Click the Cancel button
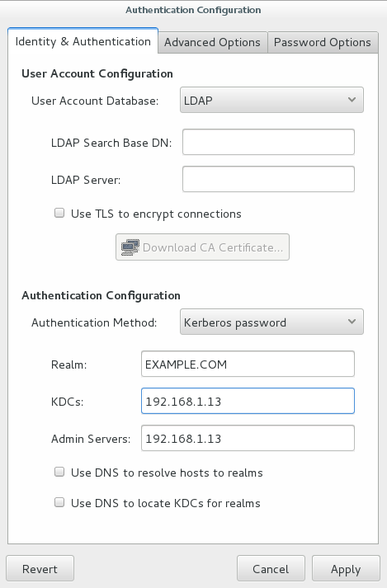 271,569
